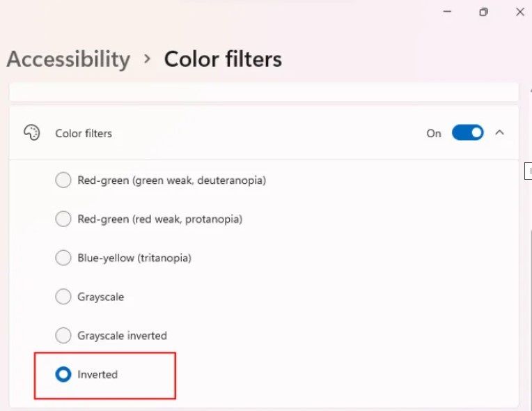Viewport: 532px width, 411px height.
Task: Select Blue-yellow tritanopia filter
Action: point(63,258)
